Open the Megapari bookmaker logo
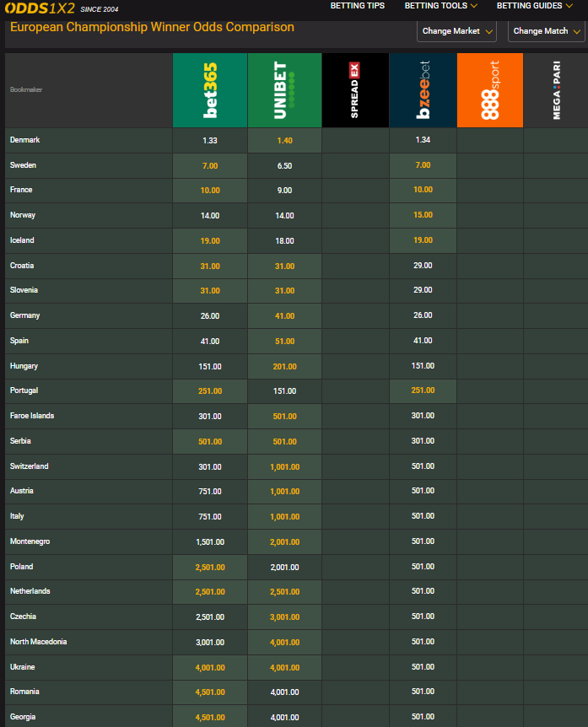Image resolution: width=588 pixels, height=727 pixels. tap(555, 90)
